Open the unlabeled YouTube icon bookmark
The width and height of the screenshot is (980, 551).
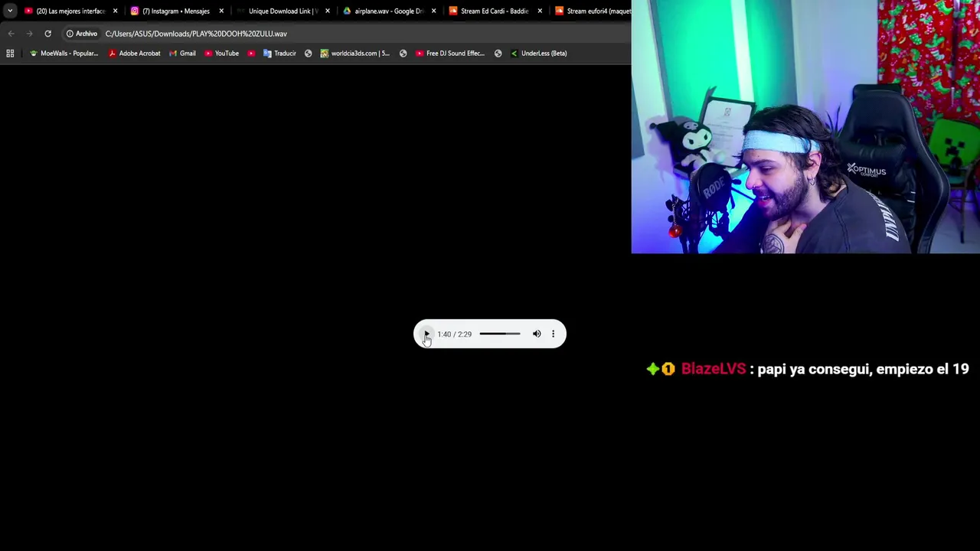[x=251, y=54]
